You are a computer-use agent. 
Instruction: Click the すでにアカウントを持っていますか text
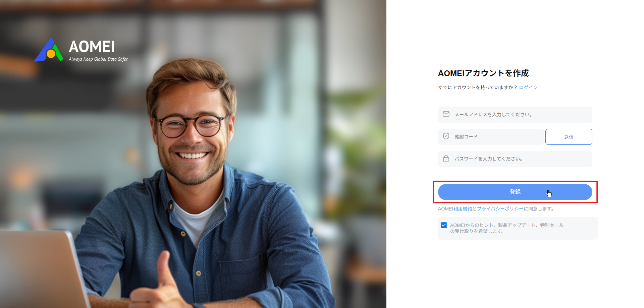pyautogui.click(x=478, y=87)
